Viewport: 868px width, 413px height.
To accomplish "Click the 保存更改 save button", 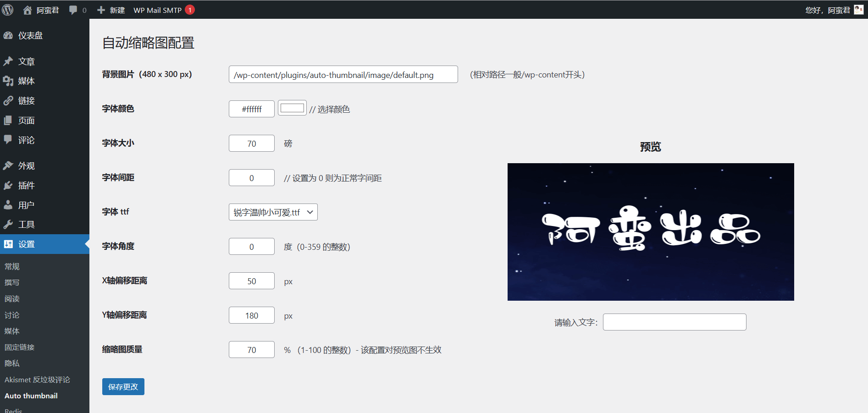I will [x=123, y=386].
